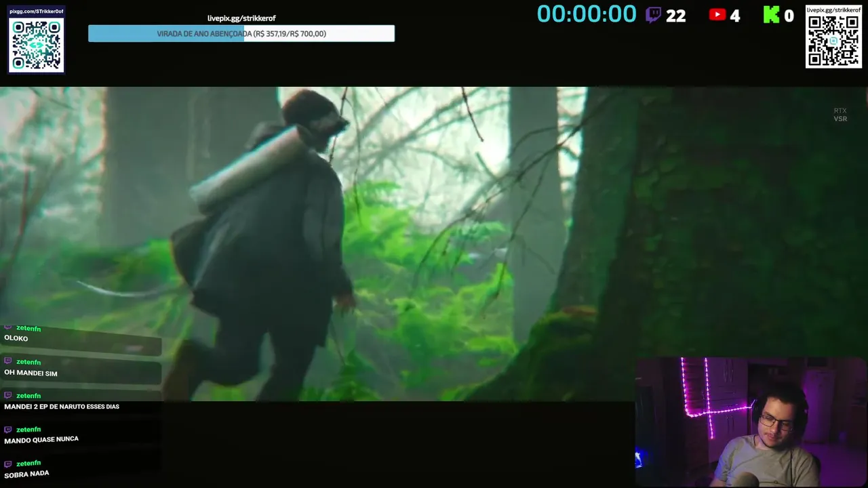868x488 pixels.
Task: Click the Twitch badge beside the OH MANDEI SIM username
Action: [x=8, y=361]
